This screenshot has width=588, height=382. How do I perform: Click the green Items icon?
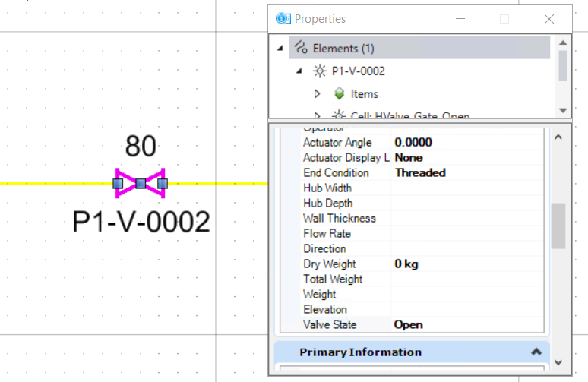point(339,94)
